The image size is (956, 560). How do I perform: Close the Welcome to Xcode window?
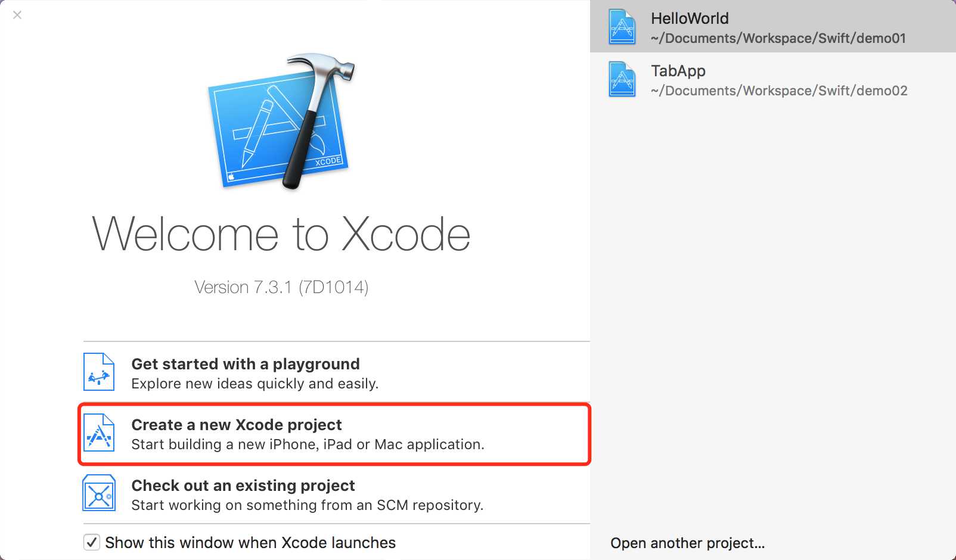click(x=17, y=15)
